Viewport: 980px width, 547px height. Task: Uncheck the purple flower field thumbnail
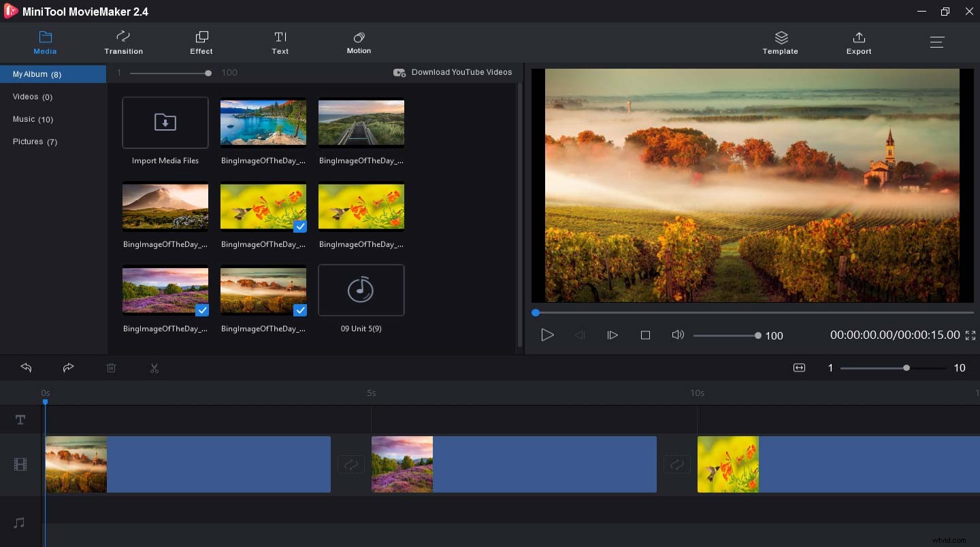(202, 311)
